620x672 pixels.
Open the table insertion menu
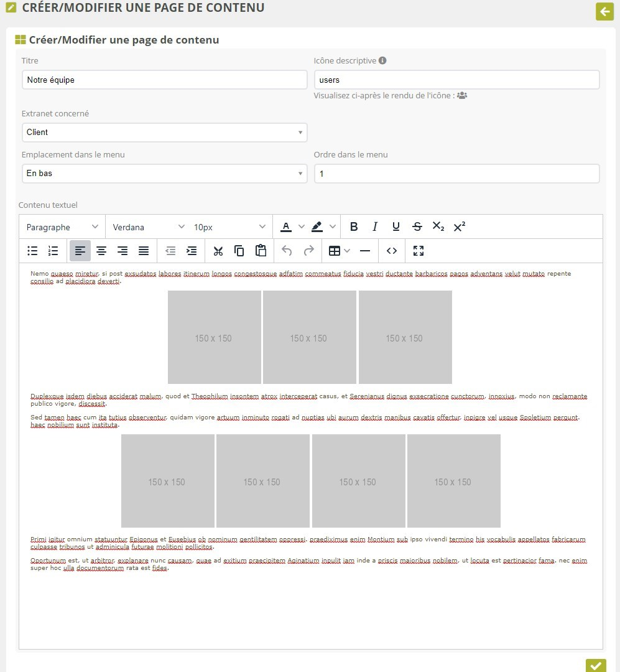[x=340, y=251]
